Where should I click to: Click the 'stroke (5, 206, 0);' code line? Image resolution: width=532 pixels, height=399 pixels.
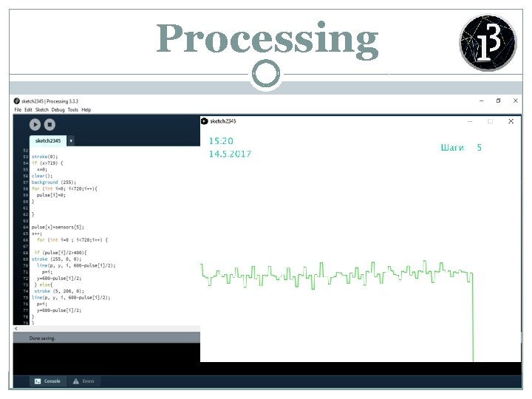[59, 291]
